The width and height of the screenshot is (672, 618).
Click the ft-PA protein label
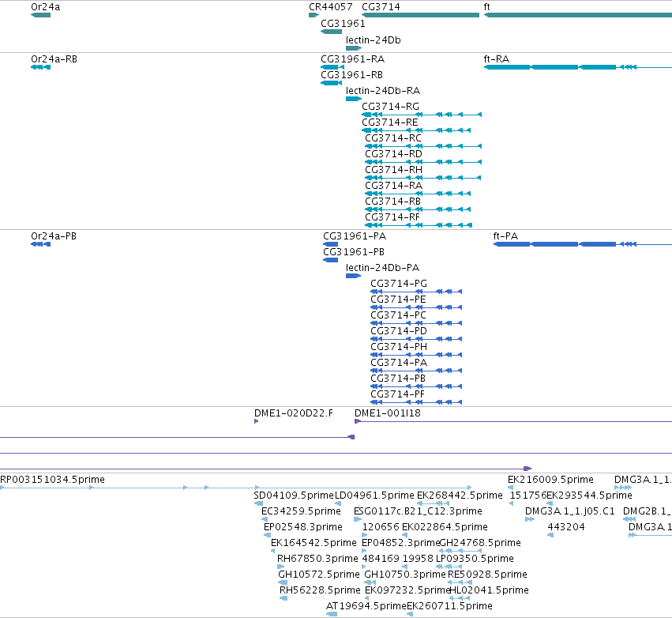pos(505,236)
